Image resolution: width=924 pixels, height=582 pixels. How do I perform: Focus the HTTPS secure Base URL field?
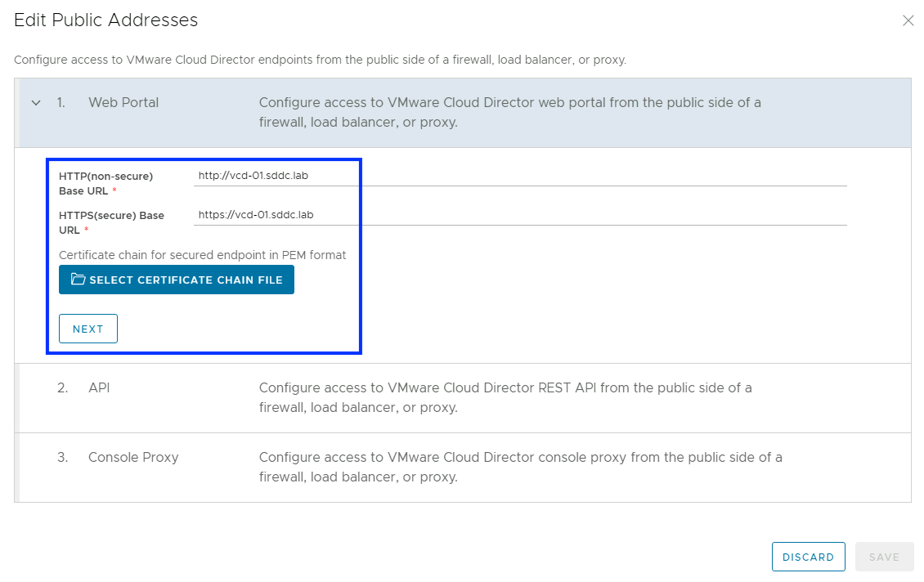coord(519,215)
